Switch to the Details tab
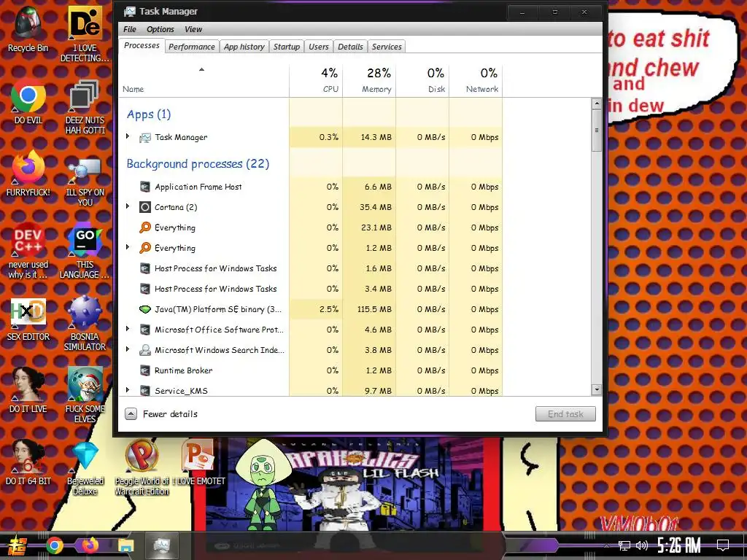 pos(350,47)
